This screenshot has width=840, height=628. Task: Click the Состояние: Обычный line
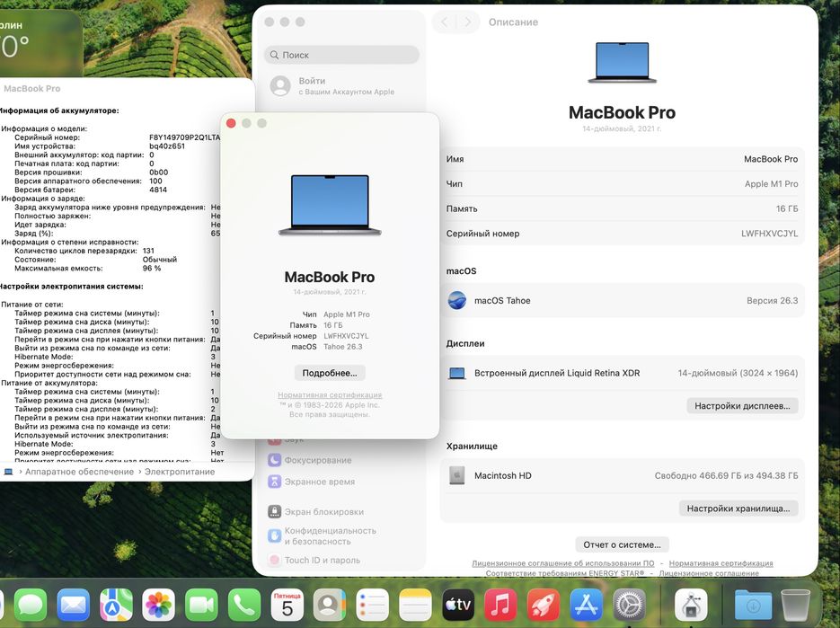[95, 260]
